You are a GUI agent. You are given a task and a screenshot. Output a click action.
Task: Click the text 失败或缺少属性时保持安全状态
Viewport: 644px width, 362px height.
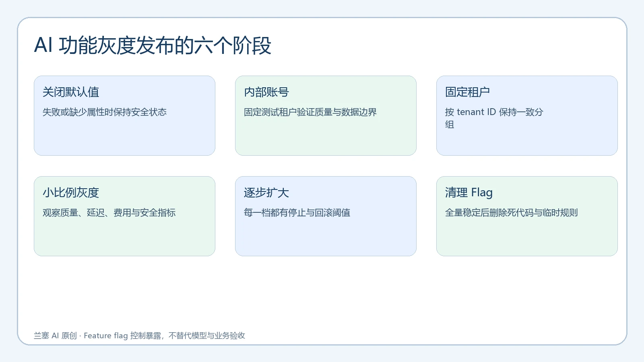coord(105,112)
